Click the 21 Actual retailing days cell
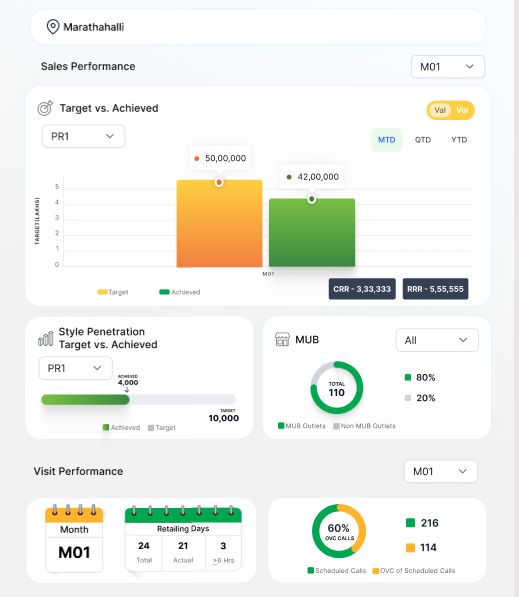The height and width of the screenshot is (597, 519). coord(183,552)
